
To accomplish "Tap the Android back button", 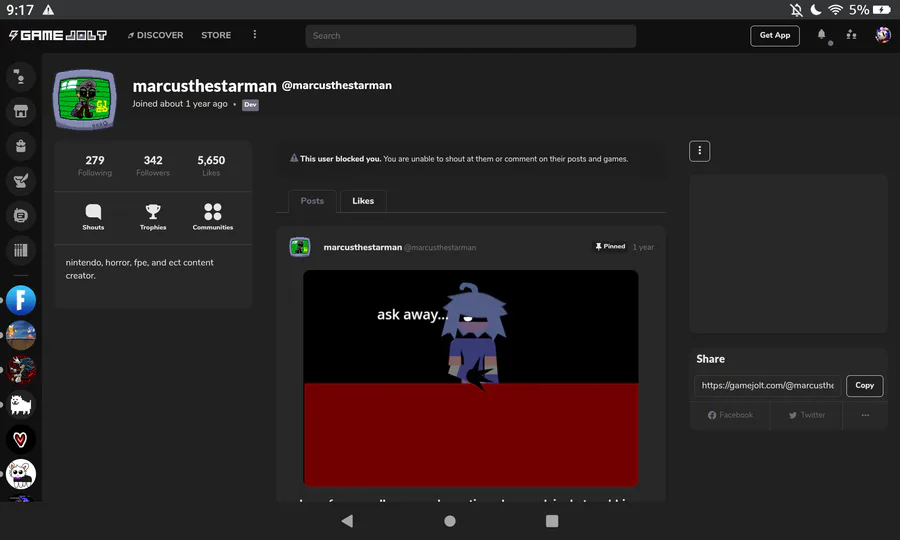I will click(x=347, y=520).
